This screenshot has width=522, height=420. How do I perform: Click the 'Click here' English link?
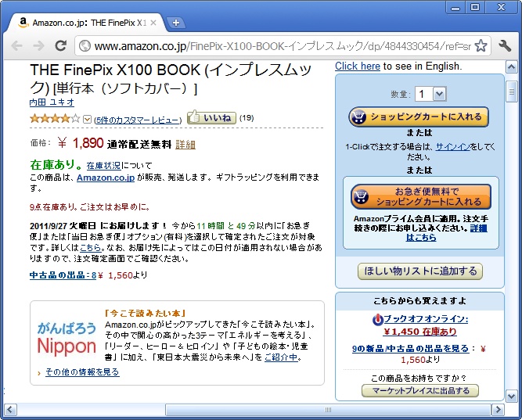(x=358, y=66)
